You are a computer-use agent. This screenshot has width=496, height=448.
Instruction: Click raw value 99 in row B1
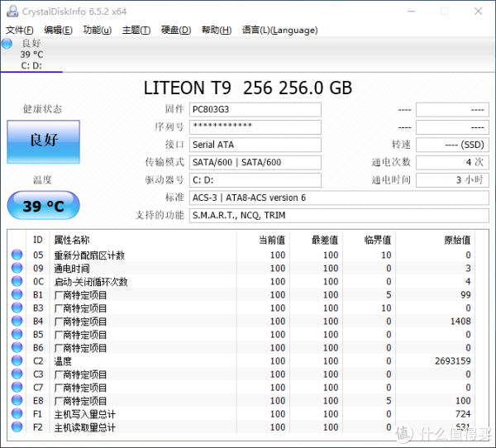[465, 294]
